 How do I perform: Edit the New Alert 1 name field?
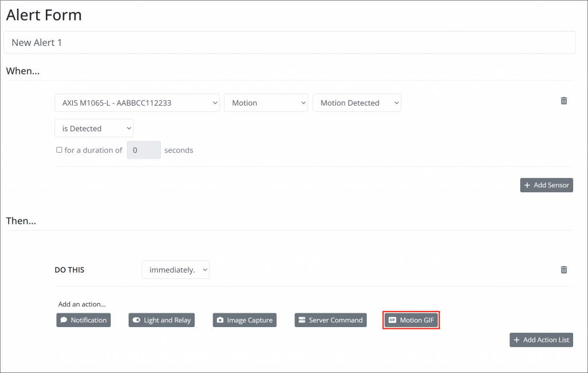tap(289, 42)
